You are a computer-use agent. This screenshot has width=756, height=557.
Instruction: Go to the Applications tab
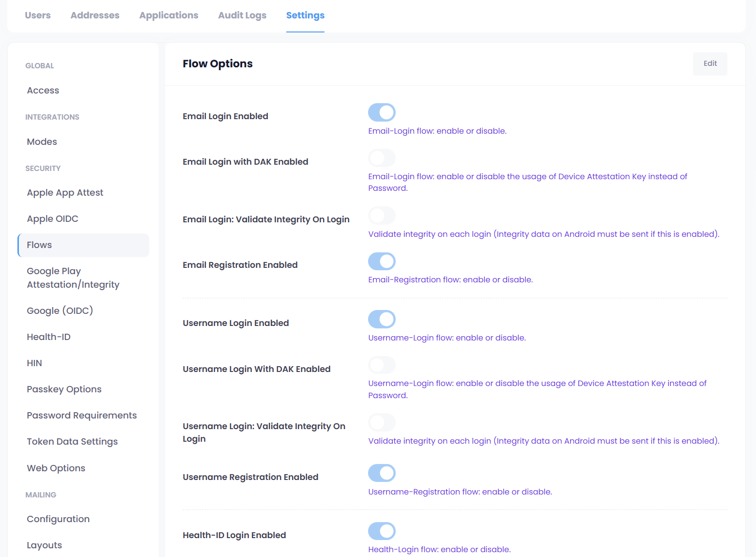(169, 15)
